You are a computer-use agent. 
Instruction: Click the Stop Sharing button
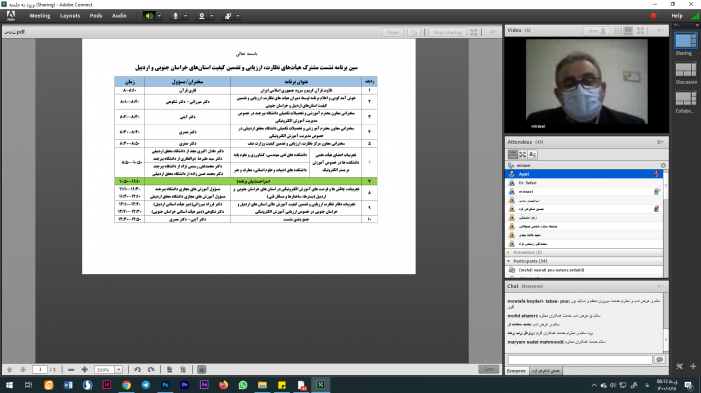coord(447,32)
